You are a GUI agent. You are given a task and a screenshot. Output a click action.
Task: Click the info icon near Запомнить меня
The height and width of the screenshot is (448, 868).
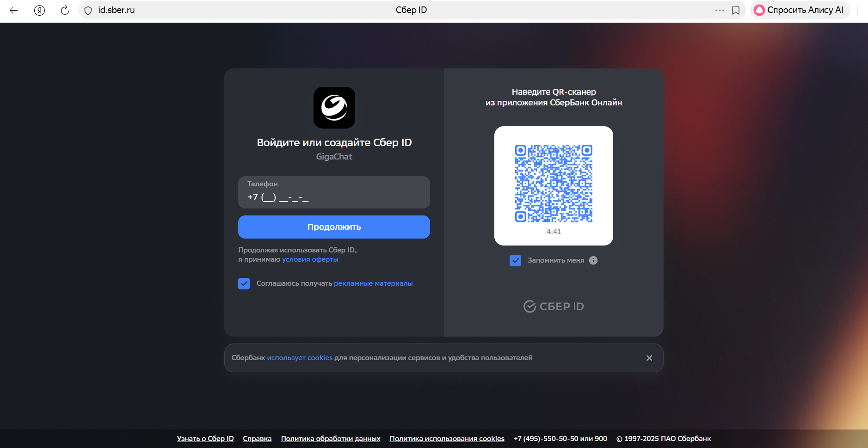(x=593, y=260)
